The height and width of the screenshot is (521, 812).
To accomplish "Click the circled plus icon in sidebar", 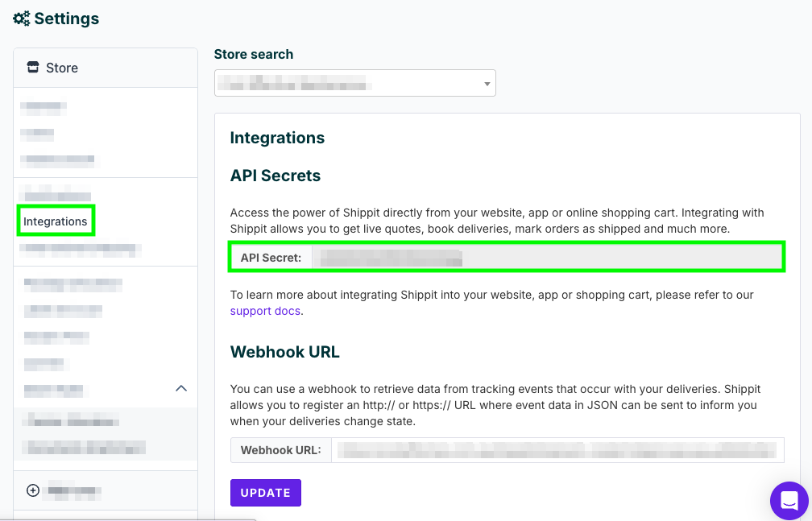I will tap(32, 490).
